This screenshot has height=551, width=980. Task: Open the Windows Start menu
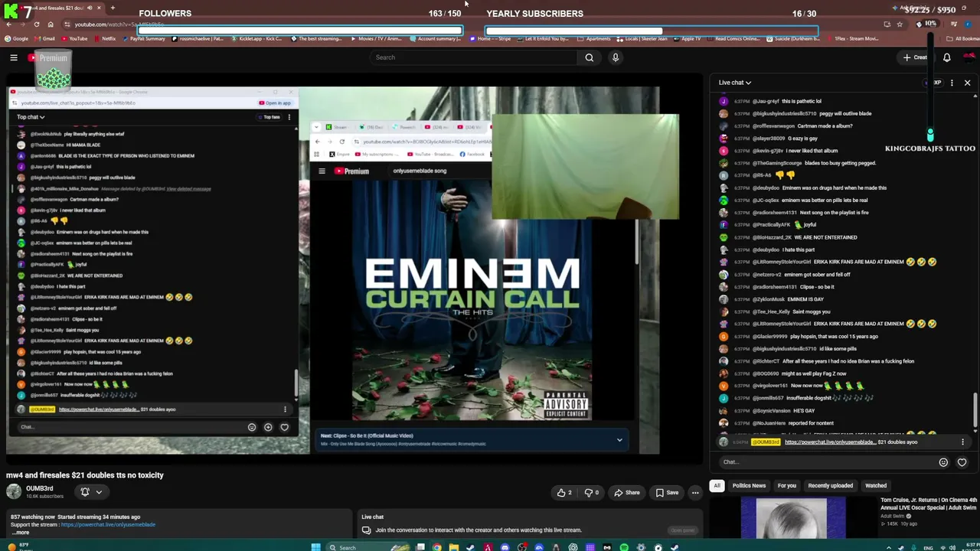point(315,547)
